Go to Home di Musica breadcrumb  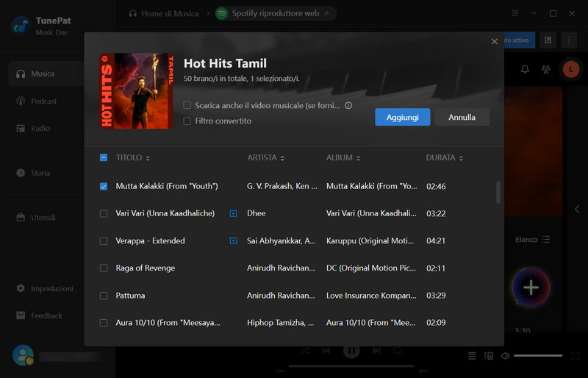click(x=164, y=13)
